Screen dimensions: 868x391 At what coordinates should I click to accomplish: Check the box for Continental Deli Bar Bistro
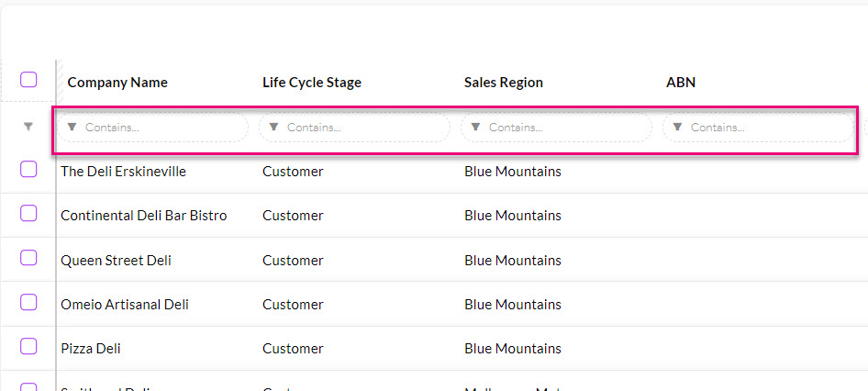pos(28,213)
